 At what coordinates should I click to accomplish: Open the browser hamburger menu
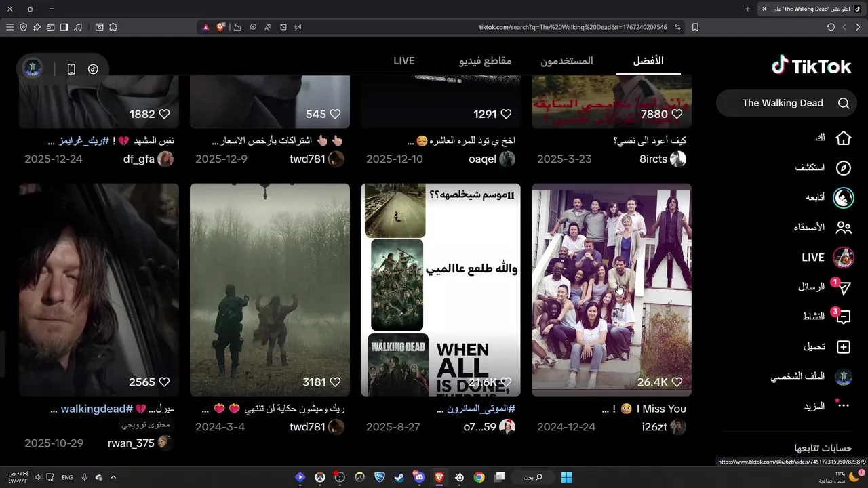tap(9, 27)
